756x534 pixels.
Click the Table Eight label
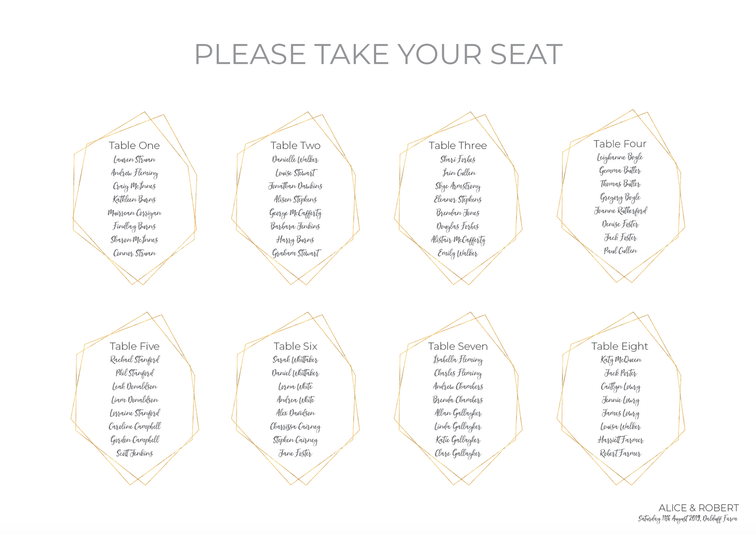[619, 346]
